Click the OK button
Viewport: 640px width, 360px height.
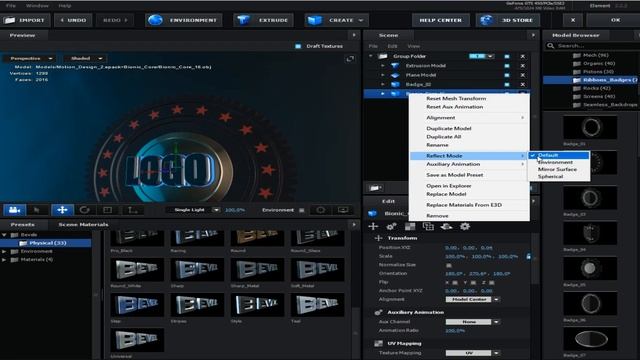pos(615,20)
